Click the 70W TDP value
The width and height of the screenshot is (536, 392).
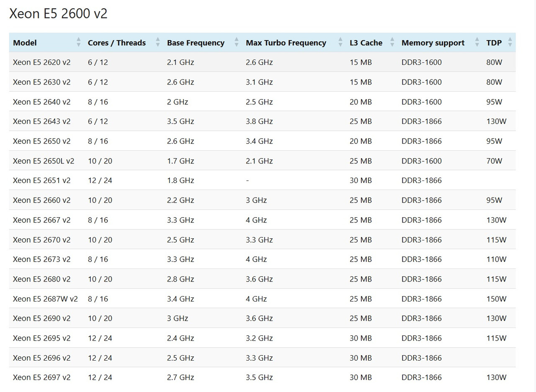tap(494, 161)
